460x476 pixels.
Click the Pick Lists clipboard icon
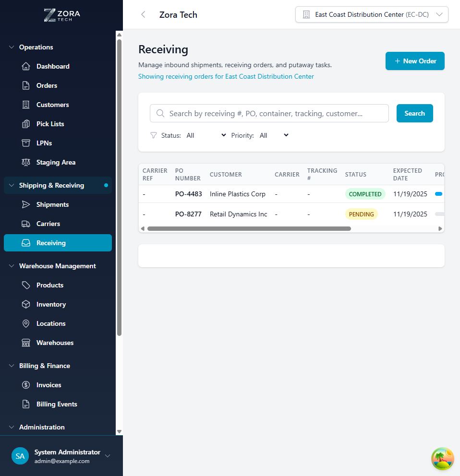[25, 124]
